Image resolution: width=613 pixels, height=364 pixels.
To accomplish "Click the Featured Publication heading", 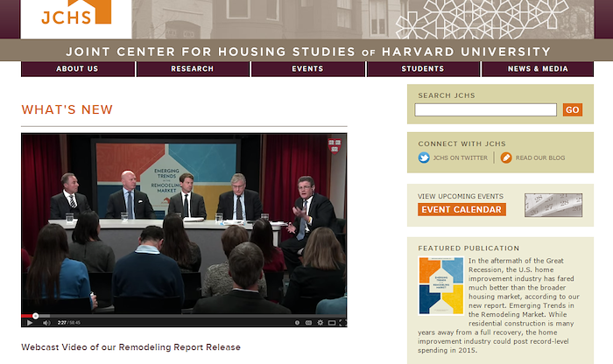I will (469, 248).
